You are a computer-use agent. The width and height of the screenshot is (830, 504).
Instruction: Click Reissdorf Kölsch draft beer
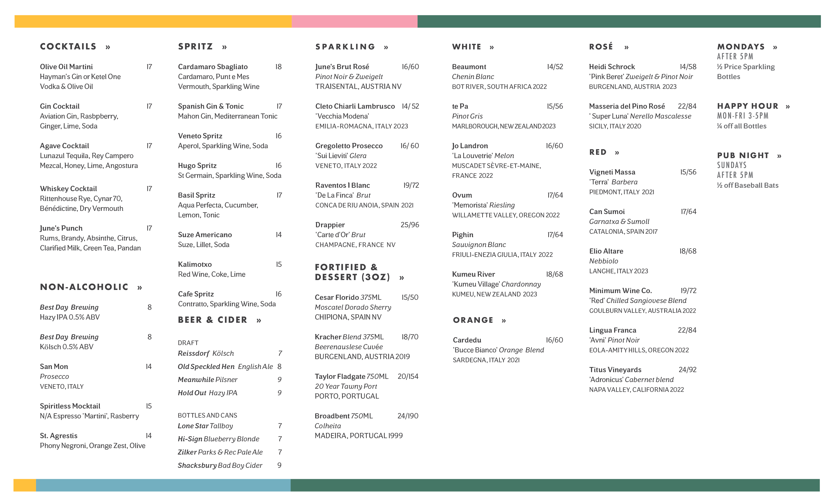point(206,353)
